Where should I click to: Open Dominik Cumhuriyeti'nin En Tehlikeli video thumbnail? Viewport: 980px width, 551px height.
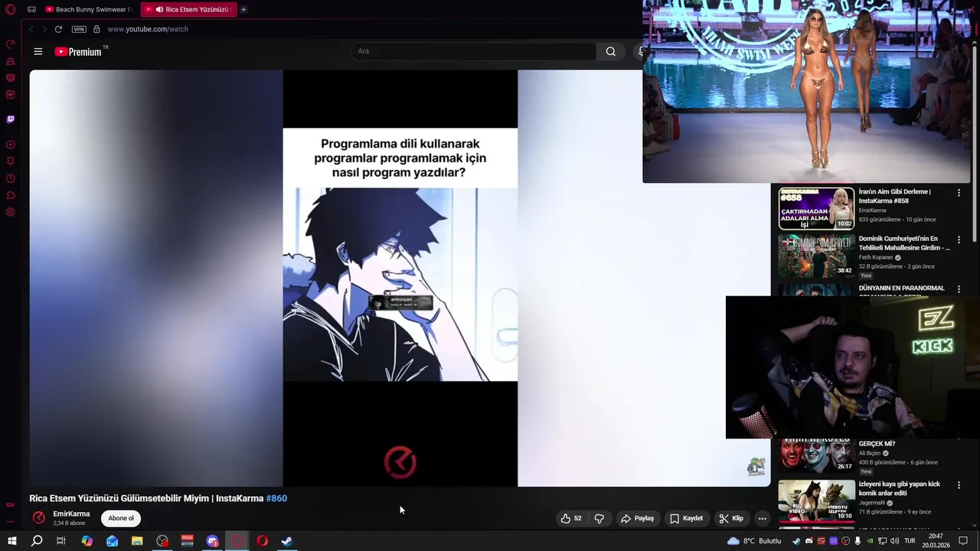[x=816, y=256]
